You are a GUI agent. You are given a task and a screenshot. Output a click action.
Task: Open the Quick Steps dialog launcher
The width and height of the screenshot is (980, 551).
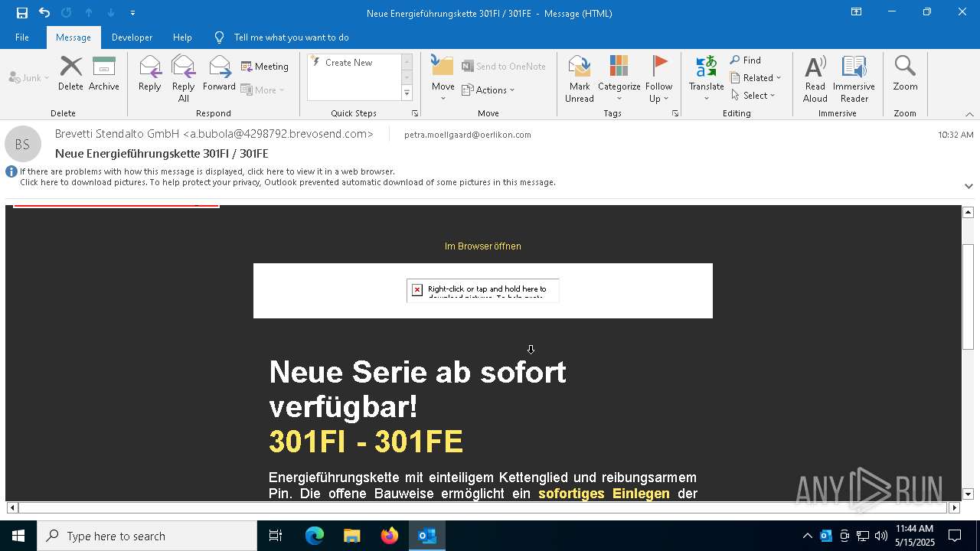(x=415, y=113)
